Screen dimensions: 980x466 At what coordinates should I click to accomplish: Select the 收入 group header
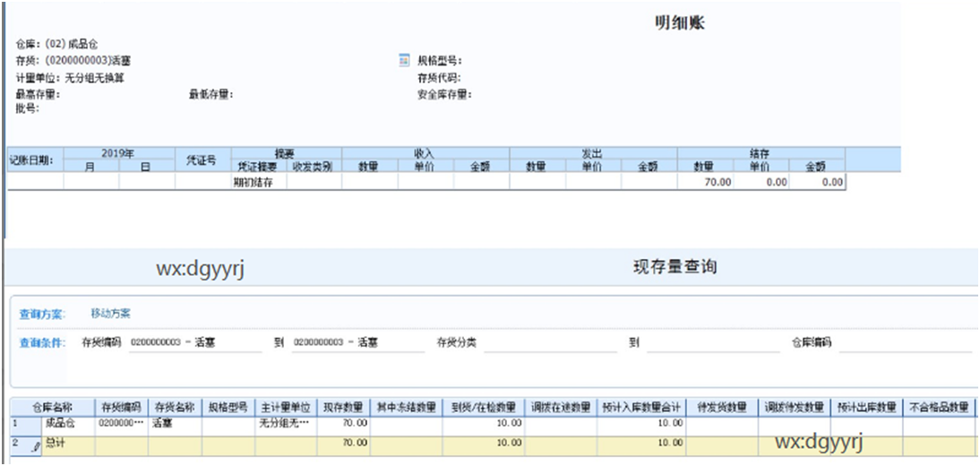tap(426, 153)
